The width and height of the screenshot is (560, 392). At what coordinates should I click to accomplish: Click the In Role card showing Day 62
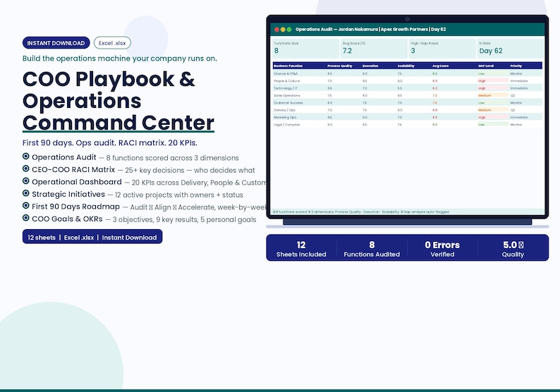click(x=510, y=48)
